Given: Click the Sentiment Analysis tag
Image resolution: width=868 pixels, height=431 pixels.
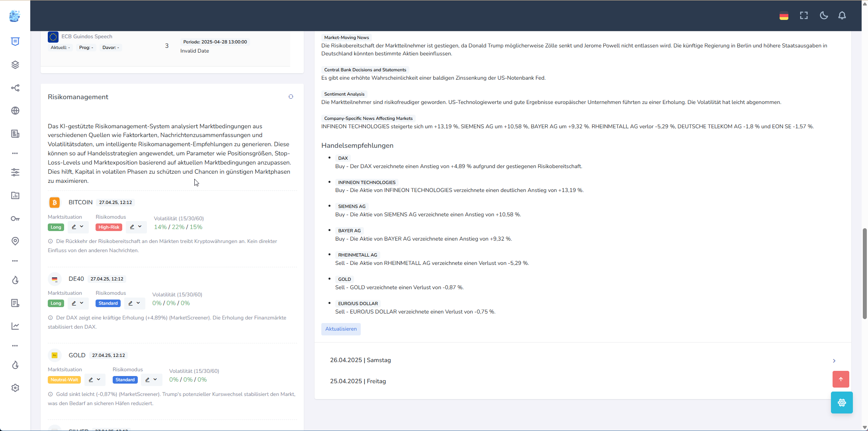Looking at the screenshot, I should coord(344,94).
